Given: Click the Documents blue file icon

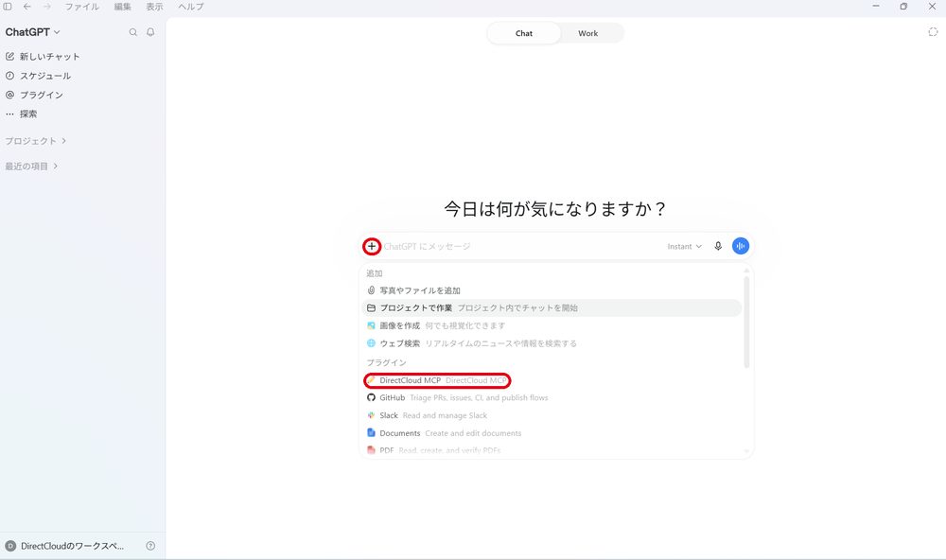Looking at the screenshot, I should pos(371,432).
